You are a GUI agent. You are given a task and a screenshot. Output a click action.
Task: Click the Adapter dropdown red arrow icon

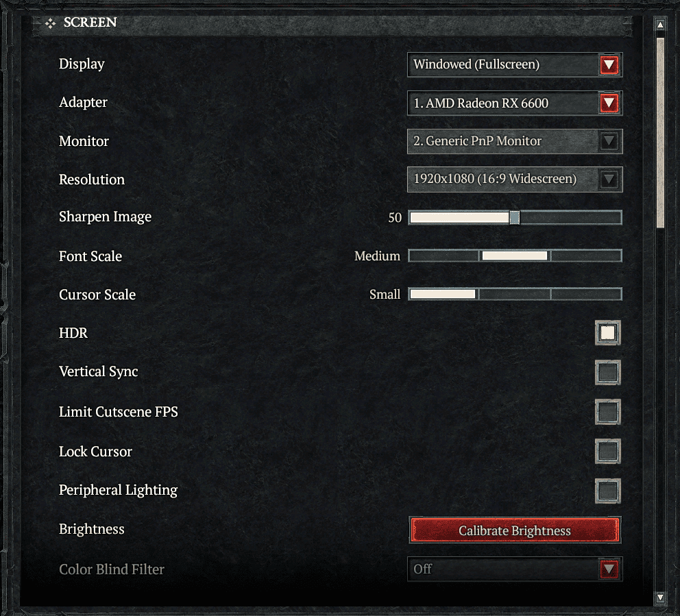609,103
